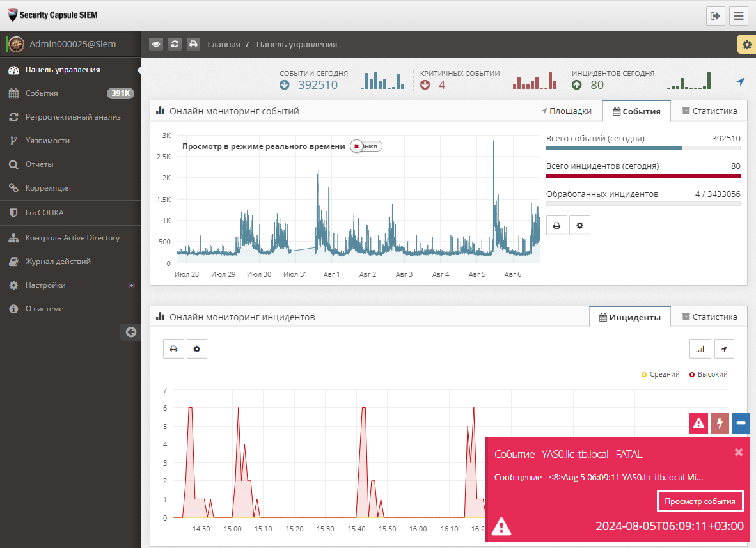The image size is (756, 548).
Task: Click the print icon in breadcrumb bar
Action: pyautogui.click(x=193, y=44)
